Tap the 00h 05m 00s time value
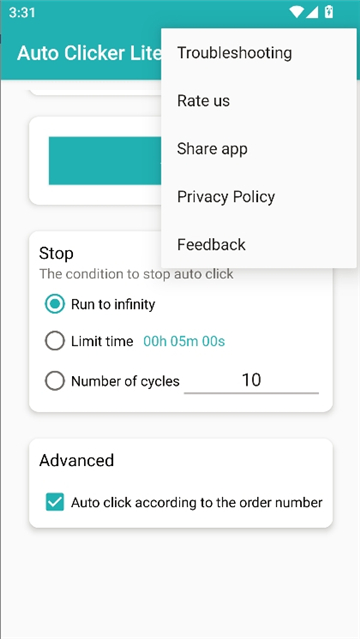Screen dimensions: 360x639 184,341
